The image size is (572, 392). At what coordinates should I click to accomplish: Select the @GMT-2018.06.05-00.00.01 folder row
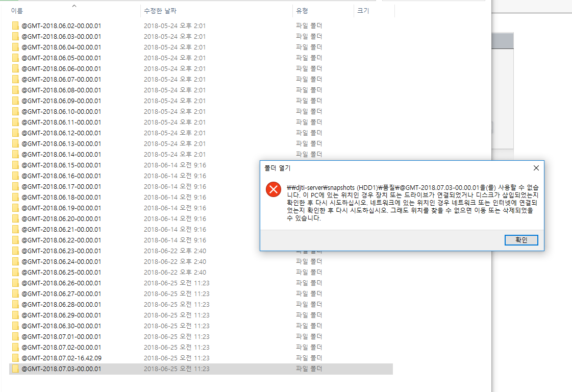[201, 58]
